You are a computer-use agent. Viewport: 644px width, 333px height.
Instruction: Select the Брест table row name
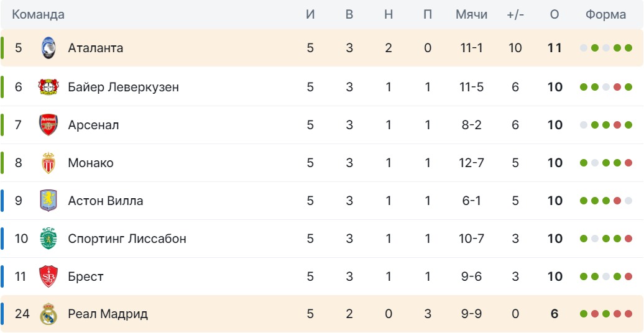pos(86,276)
